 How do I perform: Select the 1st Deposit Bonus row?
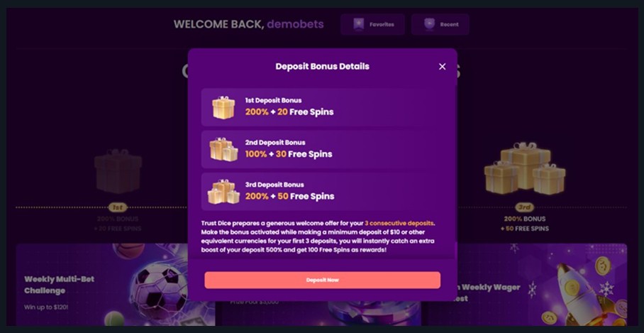click(323, 107)
